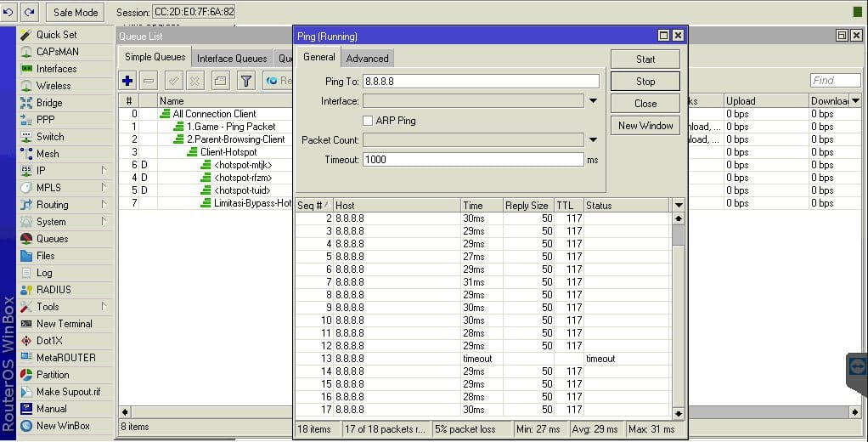Click the Redo arrow icon

coord(29,12)
